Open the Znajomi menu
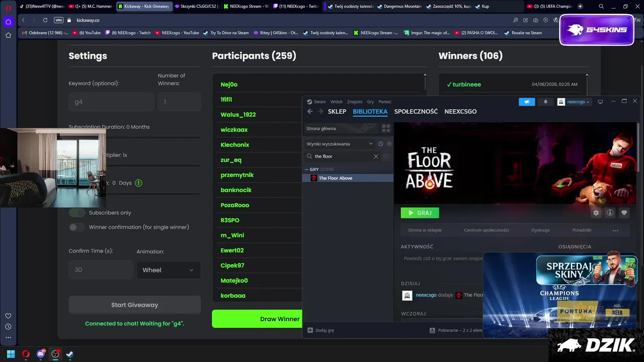 355,102
